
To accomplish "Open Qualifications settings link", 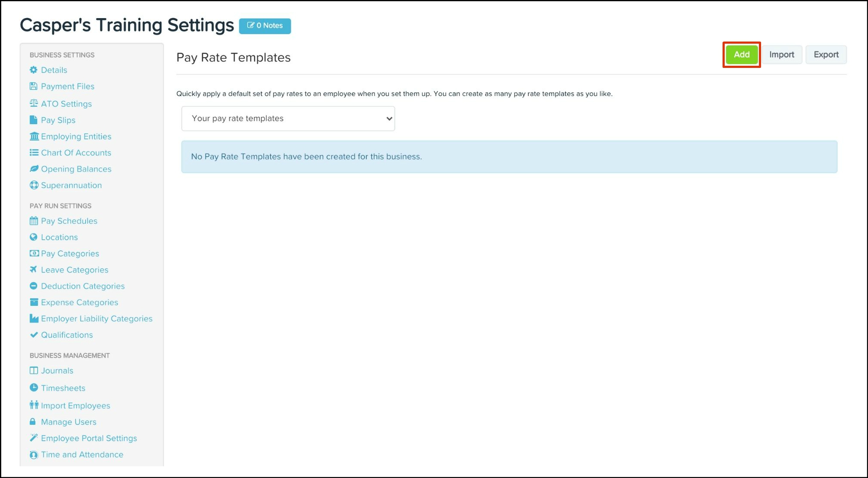I will (67, 335).
